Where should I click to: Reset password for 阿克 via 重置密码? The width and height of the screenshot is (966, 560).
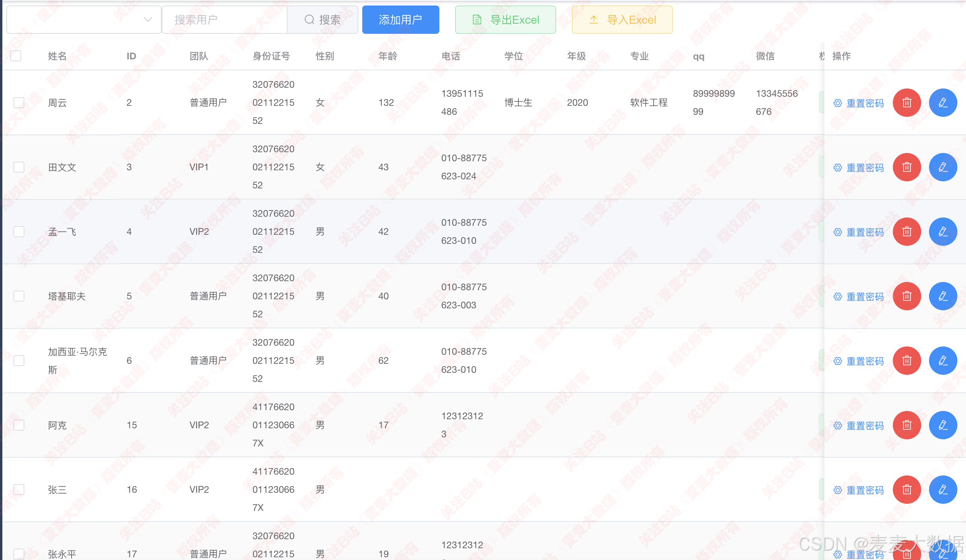click(859, 426)
